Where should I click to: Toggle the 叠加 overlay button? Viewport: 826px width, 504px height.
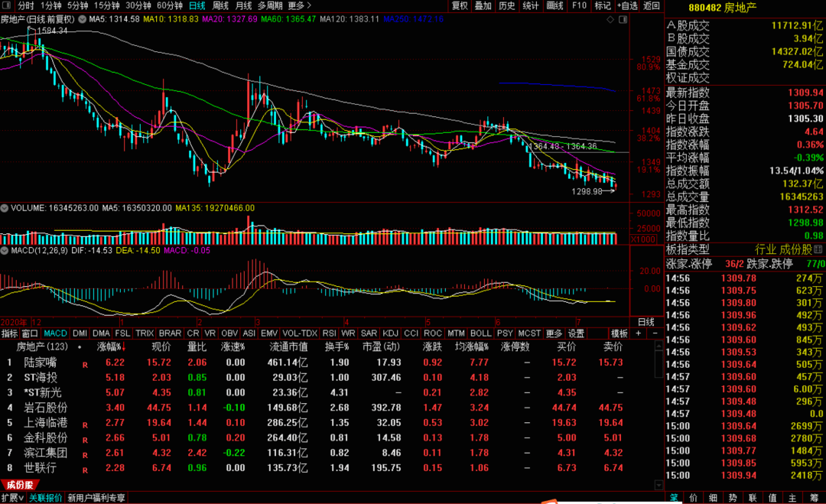483,5
